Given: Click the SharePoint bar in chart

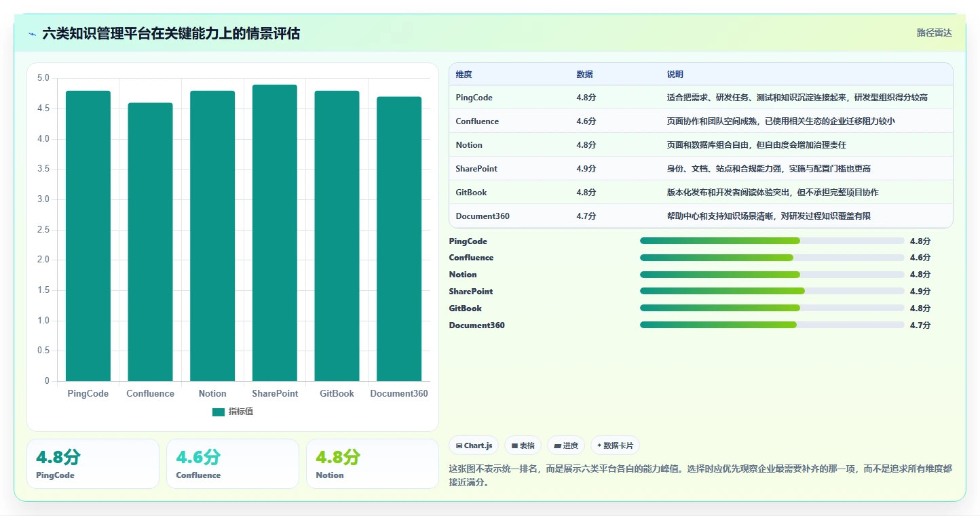Looking at the screenshot, I should point(275,233).
